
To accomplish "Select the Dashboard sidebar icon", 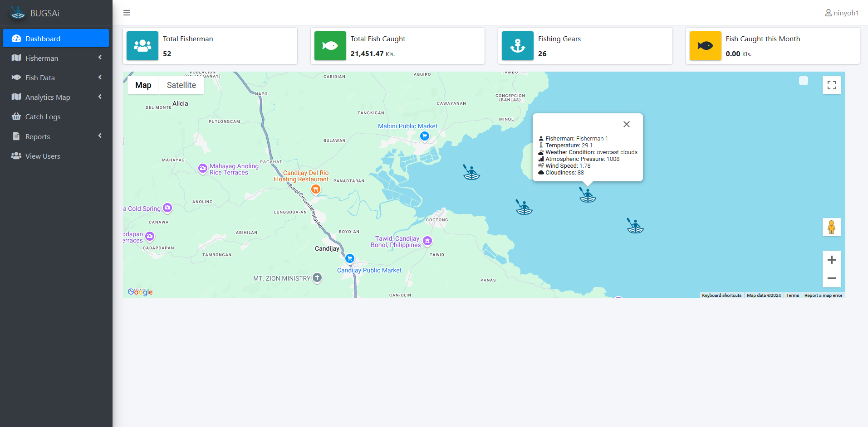I will pyautogui.click(x=17, y=38).
